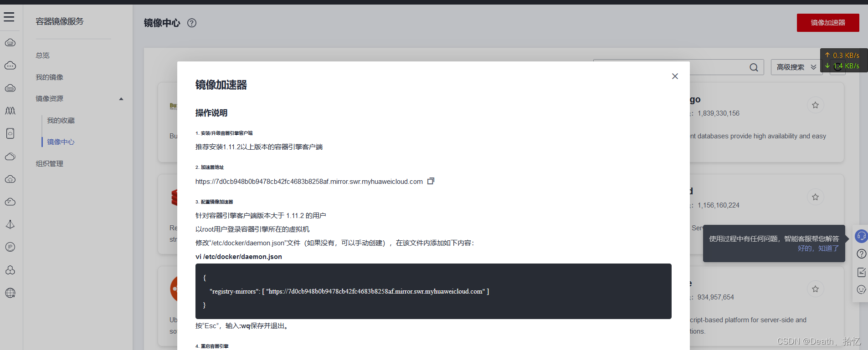Collapse the 镜像资源 menu arrow
The image size is (868, 350).
[121, 99]
